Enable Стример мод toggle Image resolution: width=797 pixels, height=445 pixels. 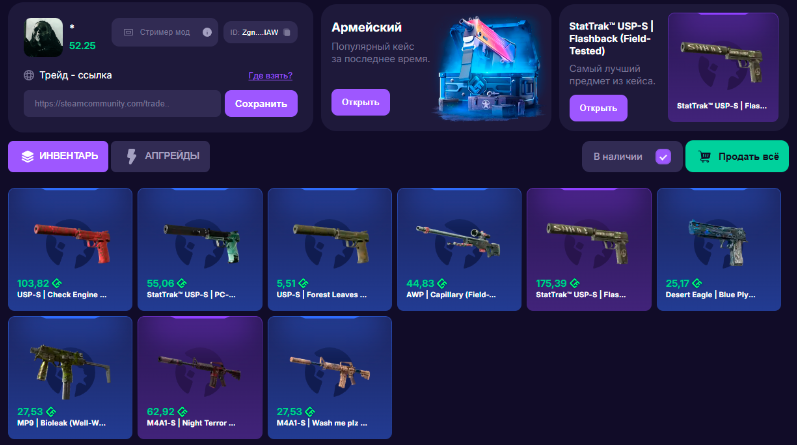click(x=165, y=32)
